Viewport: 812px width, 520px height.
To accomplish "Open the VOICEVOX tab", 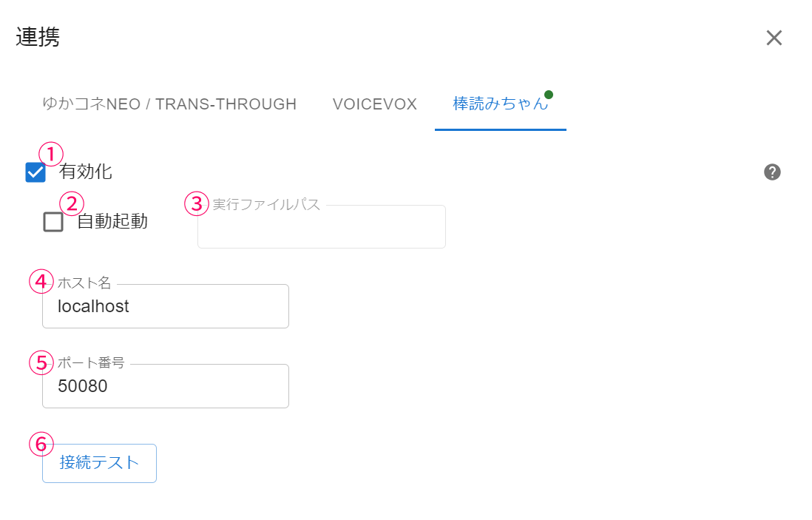I will (x=375, y=104).
